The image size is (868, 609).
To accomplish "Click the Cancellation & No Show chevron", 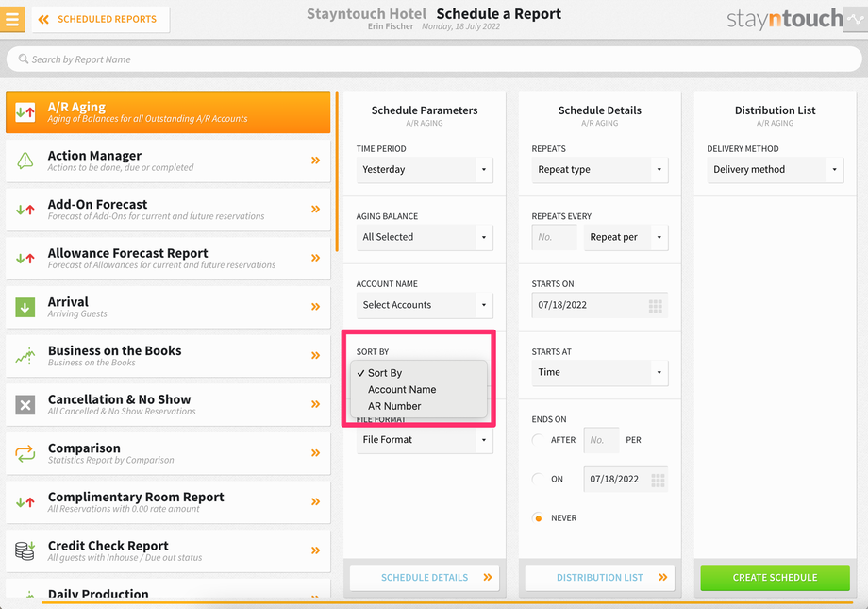I will click(x=315, y=404).
